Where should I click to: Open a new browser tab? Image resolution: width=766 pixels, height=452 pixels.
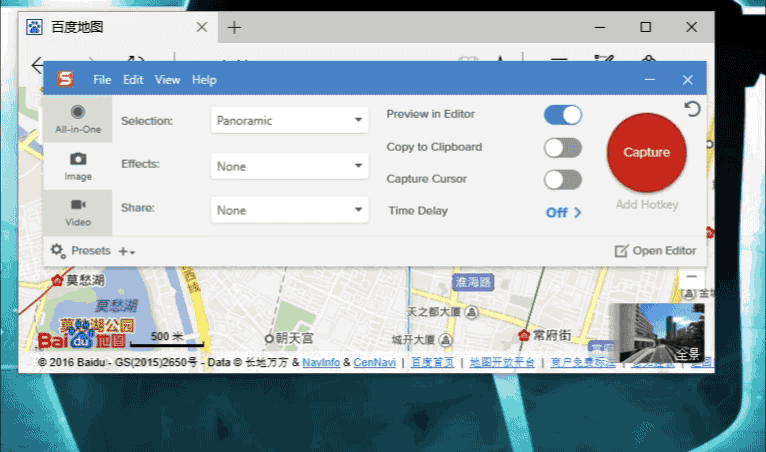[234, 27]
